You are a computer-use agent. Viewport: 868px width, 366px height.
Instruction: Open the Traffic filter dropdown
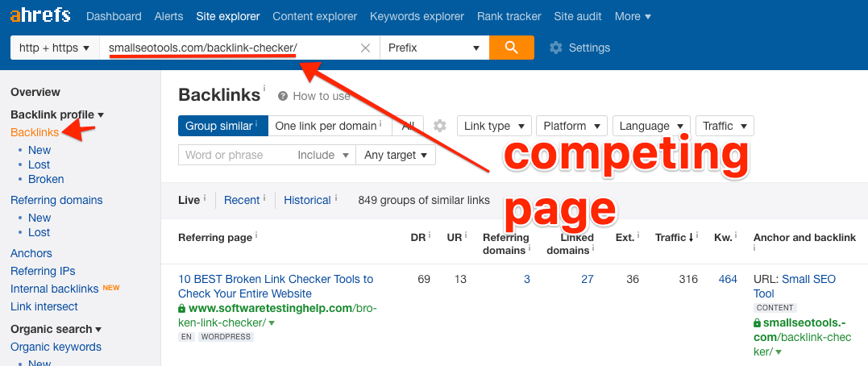(725, 127)
